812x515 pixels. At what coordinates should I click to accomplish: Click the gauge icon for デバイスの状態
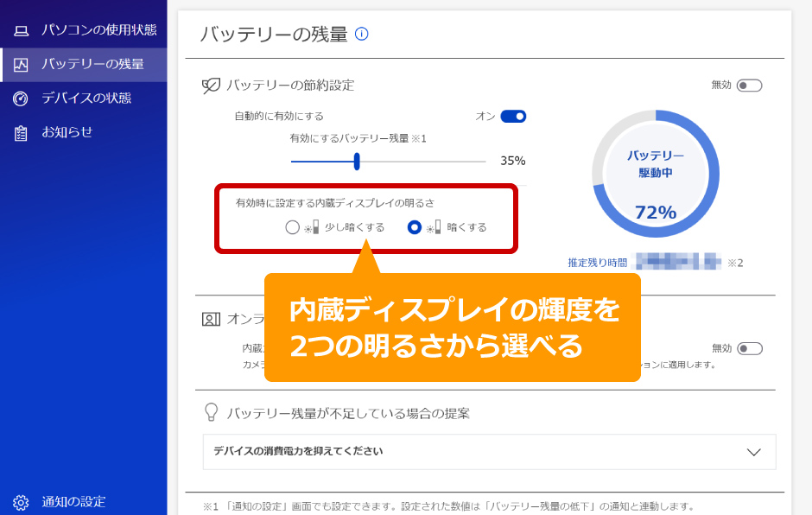point(21,99)
